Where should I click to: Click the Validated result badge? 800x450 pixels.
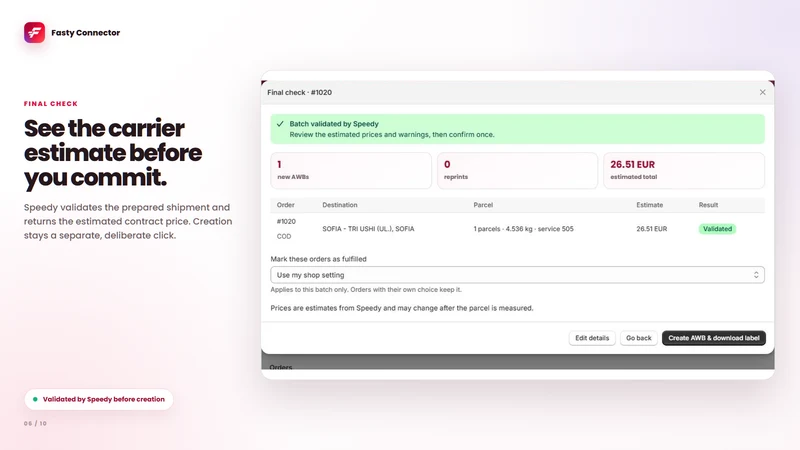pyautogui.click(x=717, y=229)
